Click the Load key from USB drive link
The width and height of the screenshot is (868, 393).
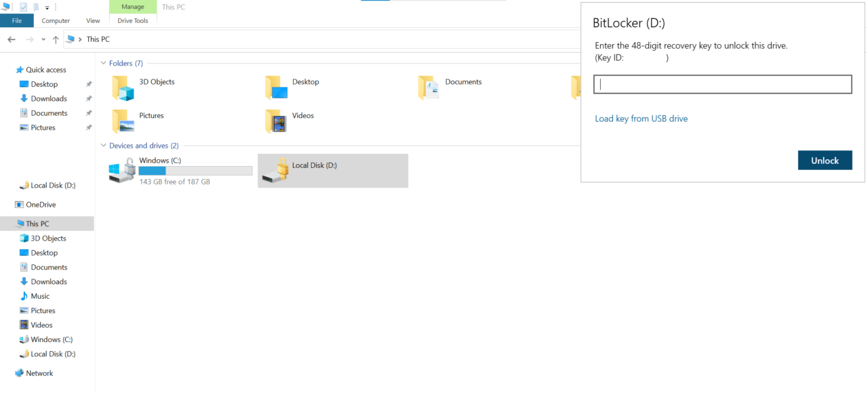641,118
